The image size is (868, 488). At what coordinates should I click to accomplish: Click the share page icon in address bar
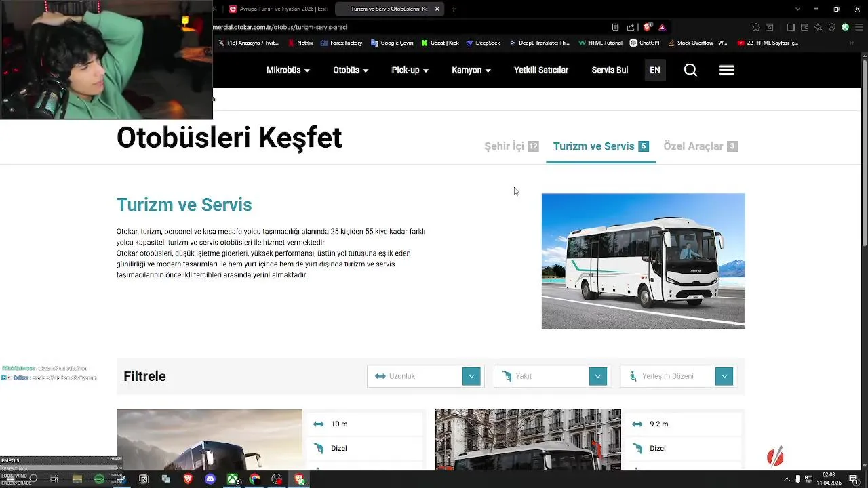(x=631, y=27)
